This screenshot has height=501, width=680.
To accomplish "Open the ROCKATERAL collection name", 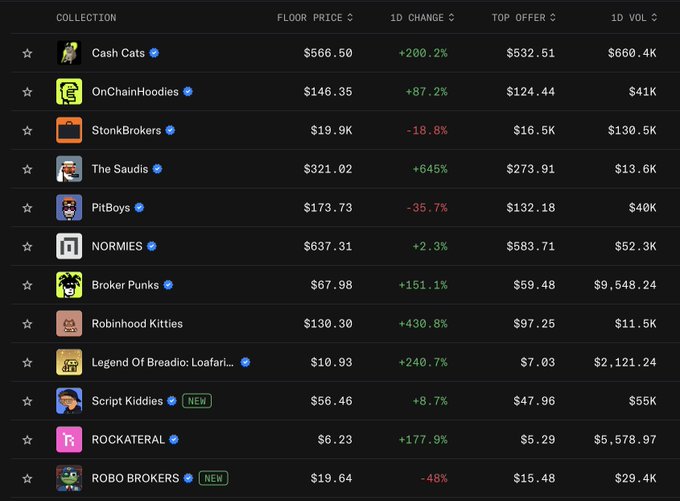I will pos(128,439).
